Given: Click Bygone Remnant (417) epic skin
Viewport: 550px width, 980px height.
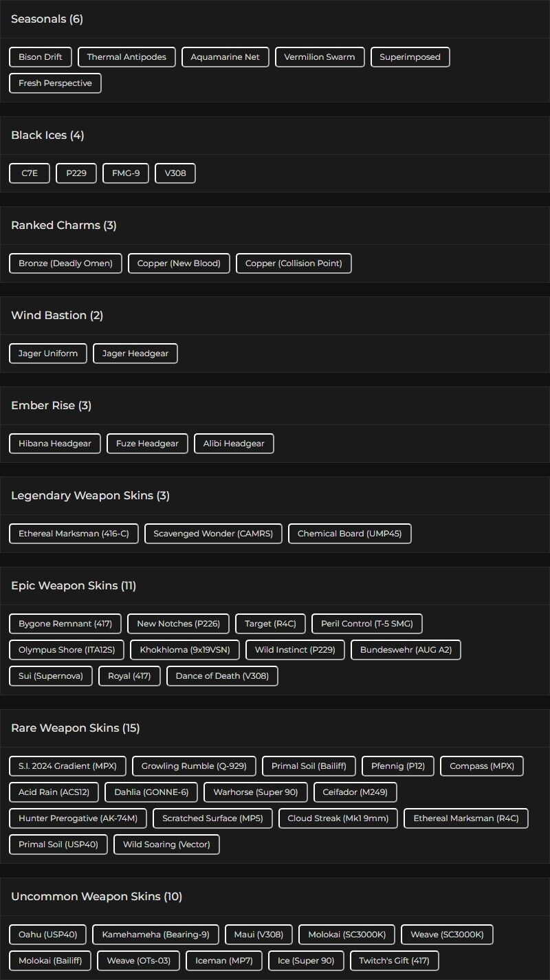Looking at the screenshot, I should coord(65,624).
